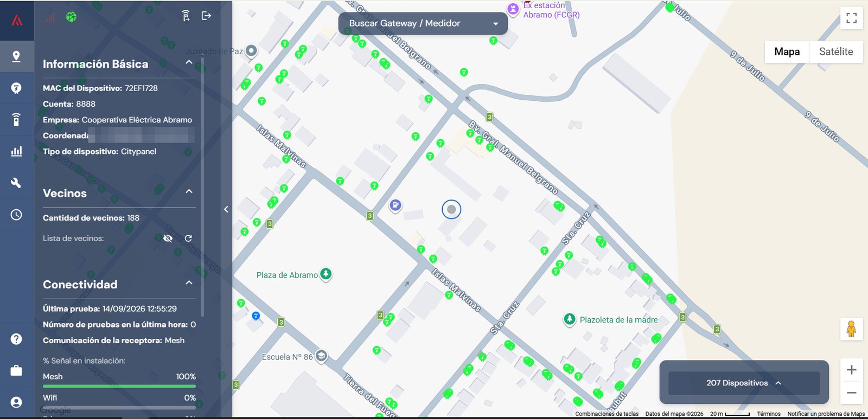The height and width of the screenshot is (419, 868).
Task: Zoom in on the map
Action: point(852,370)
